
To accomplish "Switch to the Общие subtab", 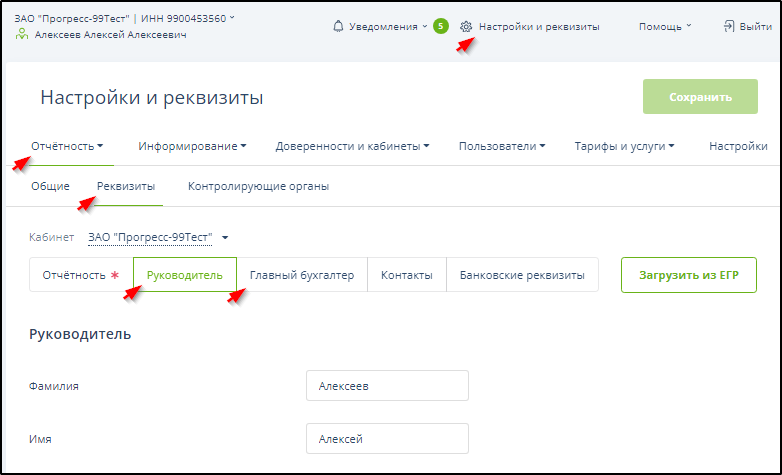I will click(50, 186).
